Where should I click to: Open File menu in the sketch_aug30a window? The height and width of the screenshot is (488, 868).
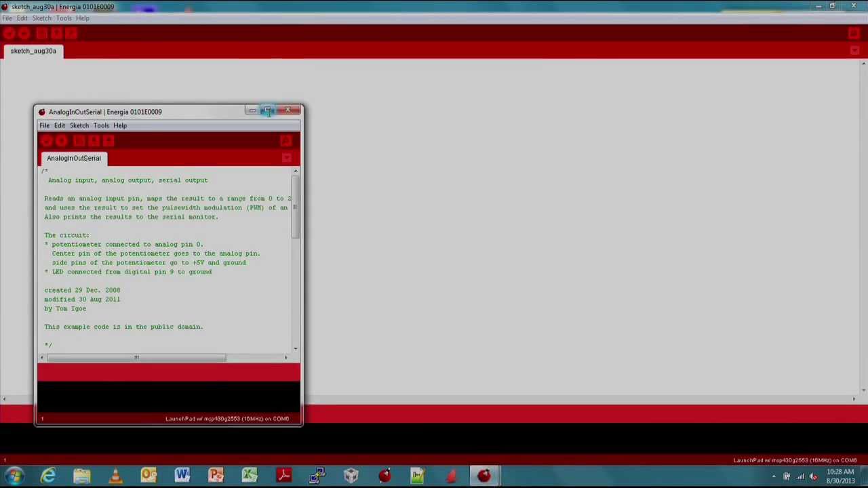pyautogui.click(x=7, y=18)
